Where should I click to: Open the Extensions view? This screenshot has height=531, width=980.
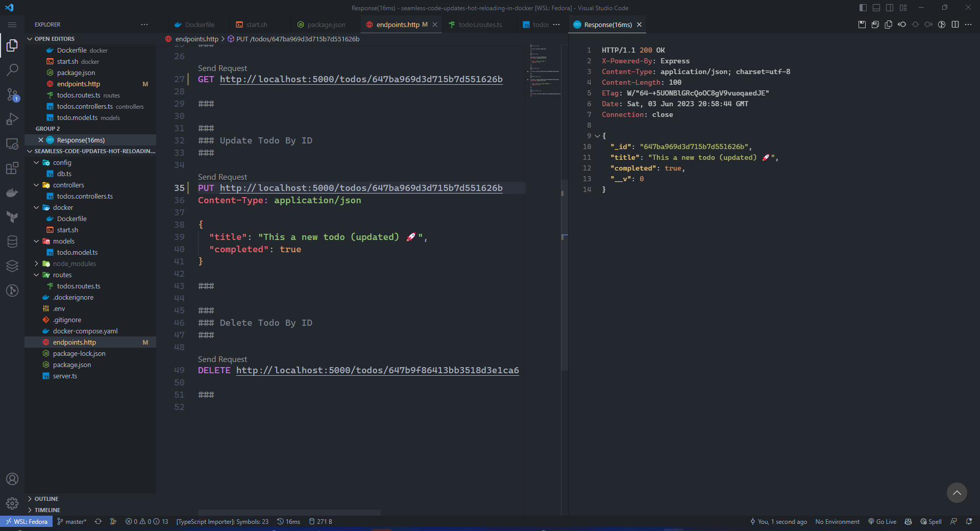pyautogui.click(x=12, y=168)
